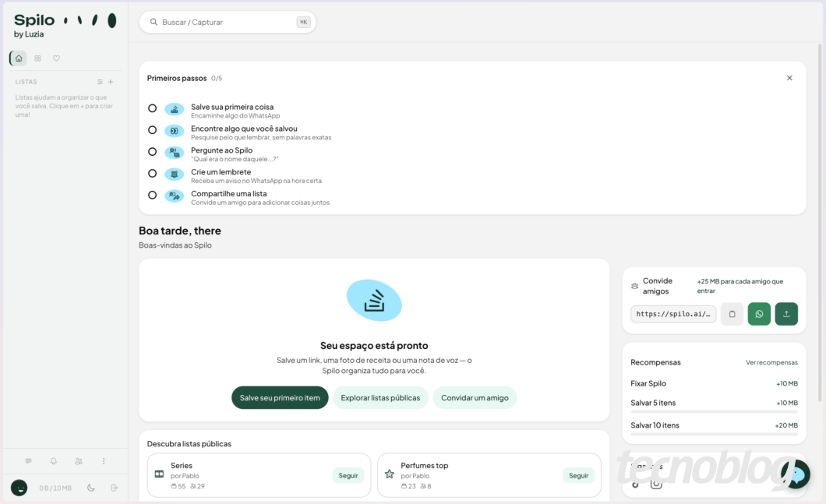826x504 pixels.
Task: Check the 'Crie um lembrete' step circle
Action: click(x=152, y=173)
